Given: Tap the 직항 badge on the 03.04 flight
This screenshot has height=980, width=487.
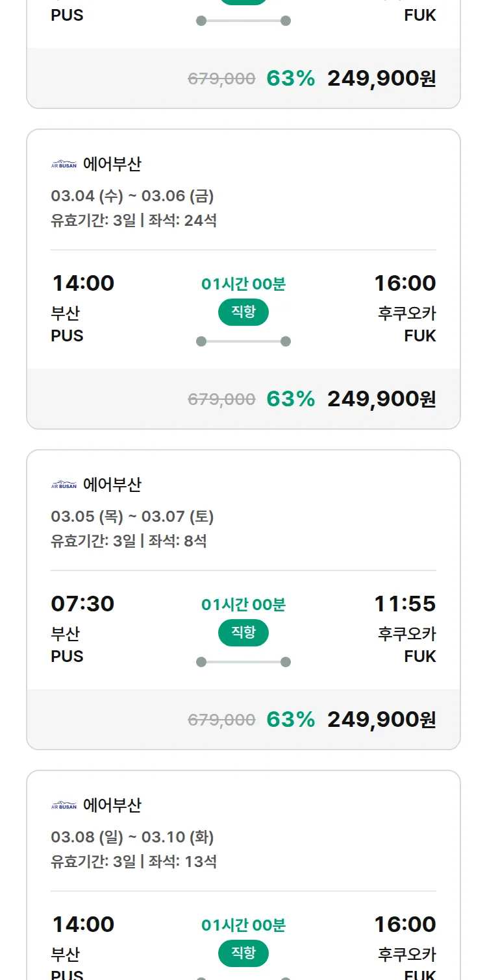Looking at the screenshot, I should 243,312.
